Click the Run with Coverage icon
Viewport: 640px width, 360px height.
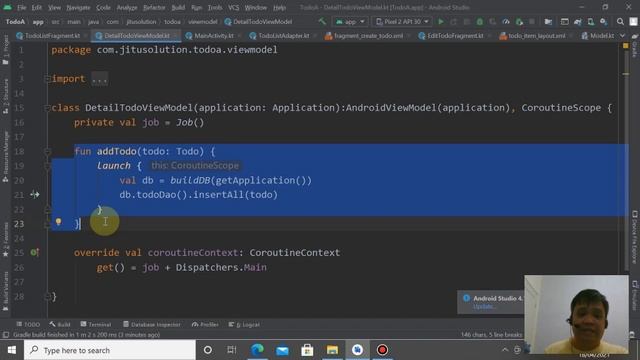click(x=493, y=21)
